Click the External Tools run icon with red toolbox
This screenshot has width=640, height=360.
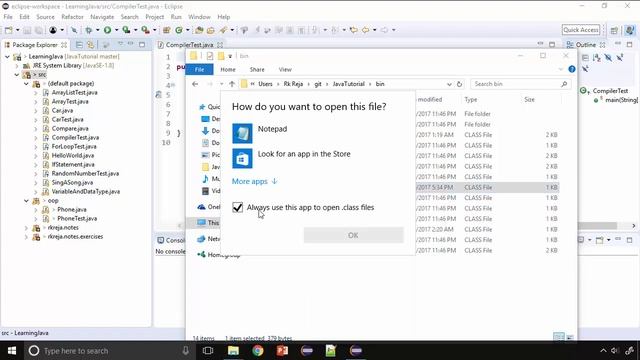coord(145,30)
